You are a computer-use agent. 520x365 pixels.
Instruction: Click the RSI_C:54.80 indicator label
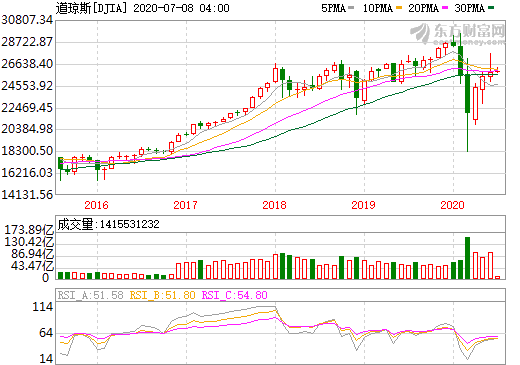(235, 295)
